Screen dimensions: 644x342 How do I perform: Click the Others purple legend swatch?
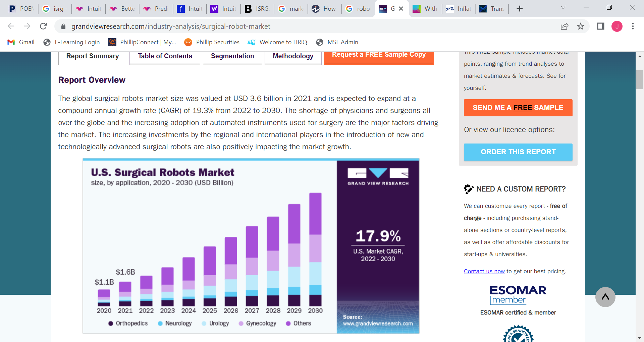pyautogui.click(x=288, y=324)
